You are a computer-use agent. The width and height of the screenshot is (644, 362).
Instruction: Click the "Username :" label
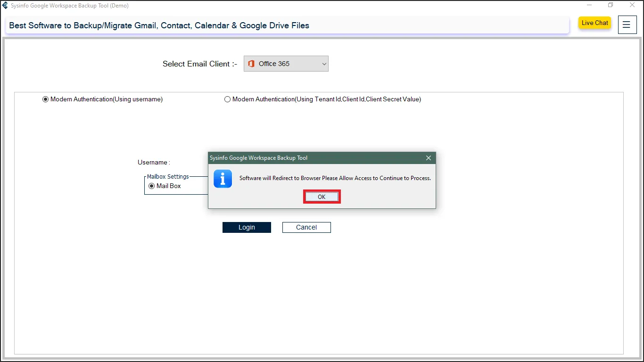click(154, 162)
